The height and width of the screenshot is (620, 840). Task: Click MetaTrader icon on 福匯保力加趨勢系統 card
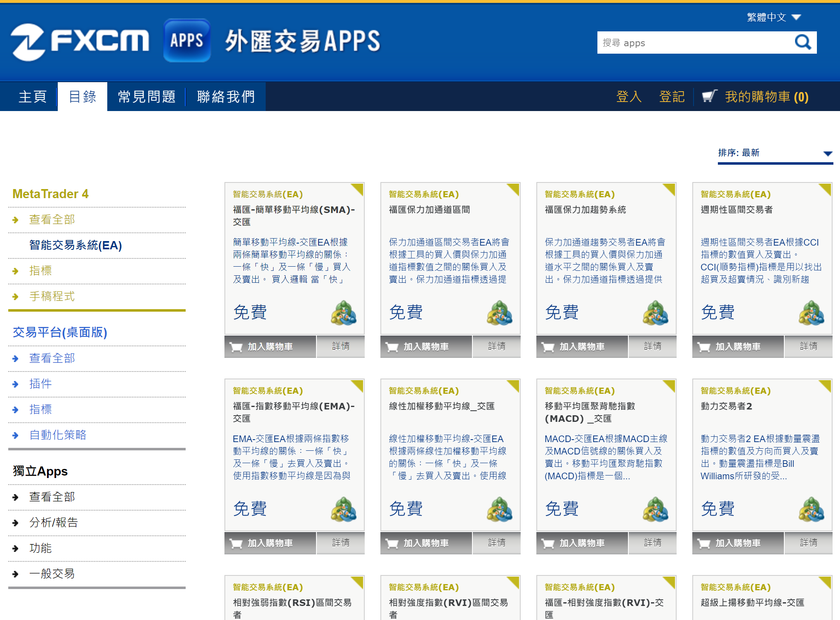tap(656, 312)
